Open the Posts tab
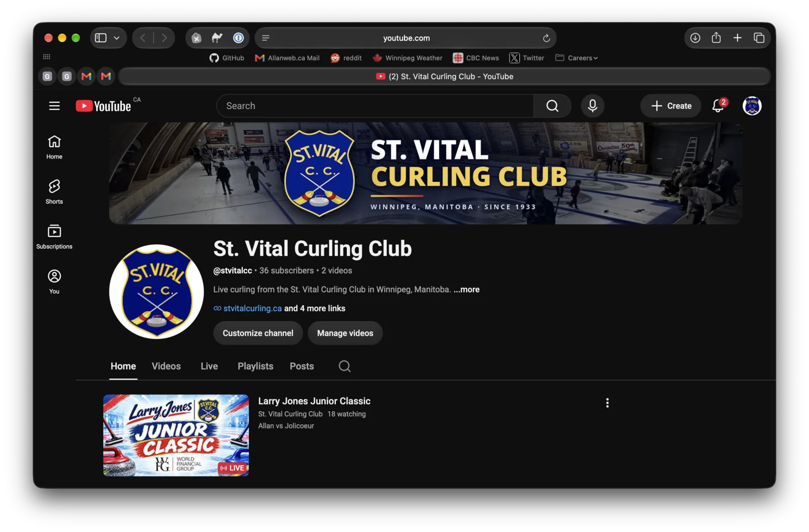 tap(301, 366)
